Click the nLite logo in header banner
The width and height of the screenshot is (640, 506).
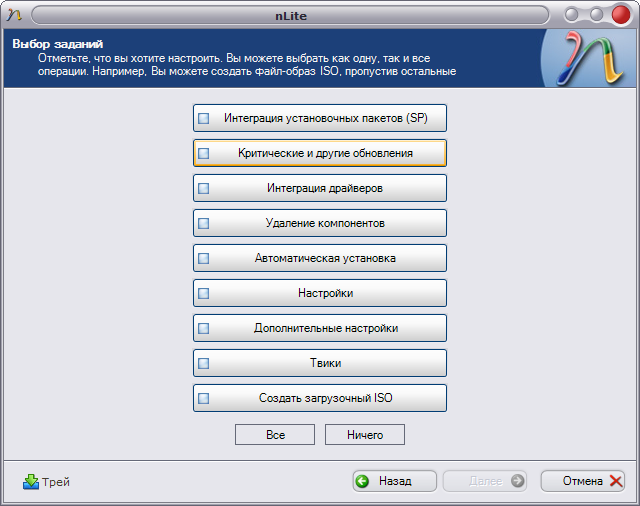tap(588, 60)
